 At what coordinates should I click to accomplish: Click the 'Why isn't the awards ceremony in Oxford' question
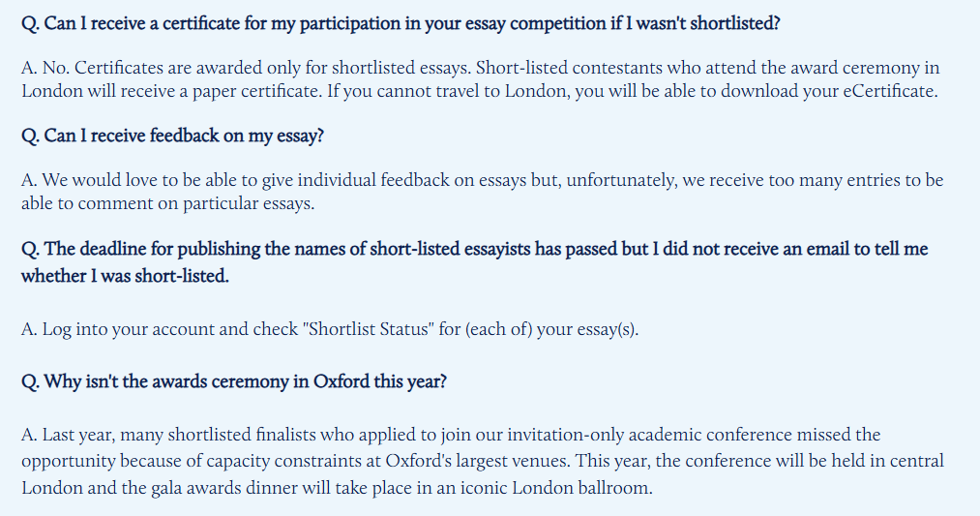234,381
